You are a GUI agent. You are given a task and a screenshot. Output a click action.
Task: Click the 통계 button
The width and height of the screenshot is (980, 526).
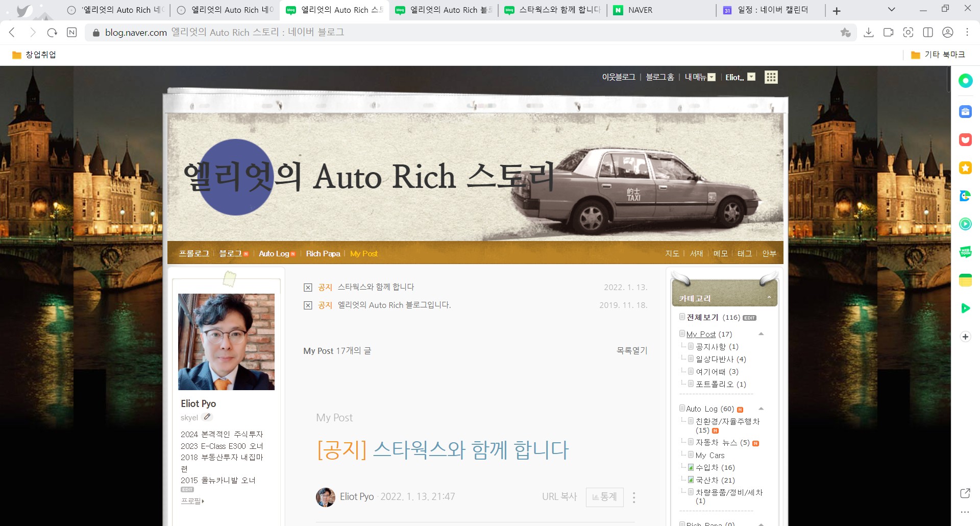click(605, 497)
